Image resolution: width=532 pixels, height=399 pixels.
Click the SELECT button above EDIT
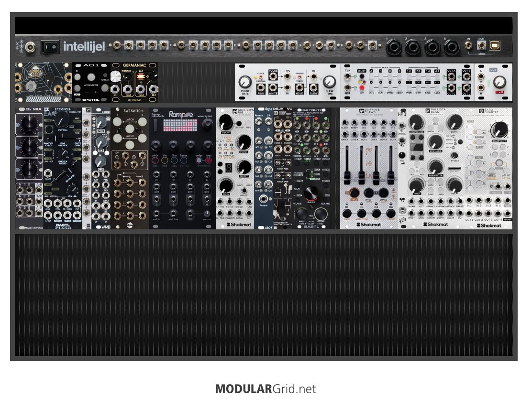pos(362,76)
